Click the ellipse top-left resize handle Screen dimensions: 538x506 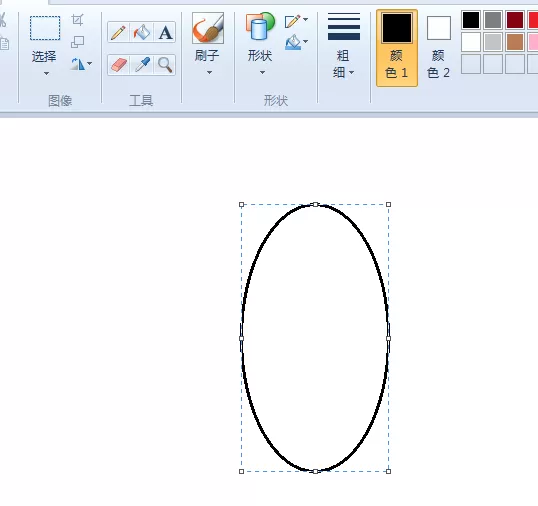click(x=241, y=204)
